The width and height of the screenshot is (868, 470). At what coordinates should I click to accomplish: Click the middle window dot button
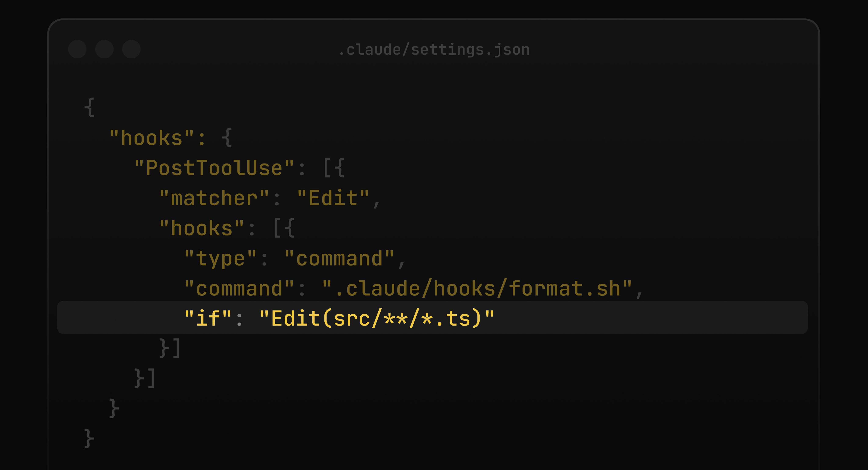(x=104, y=49)
